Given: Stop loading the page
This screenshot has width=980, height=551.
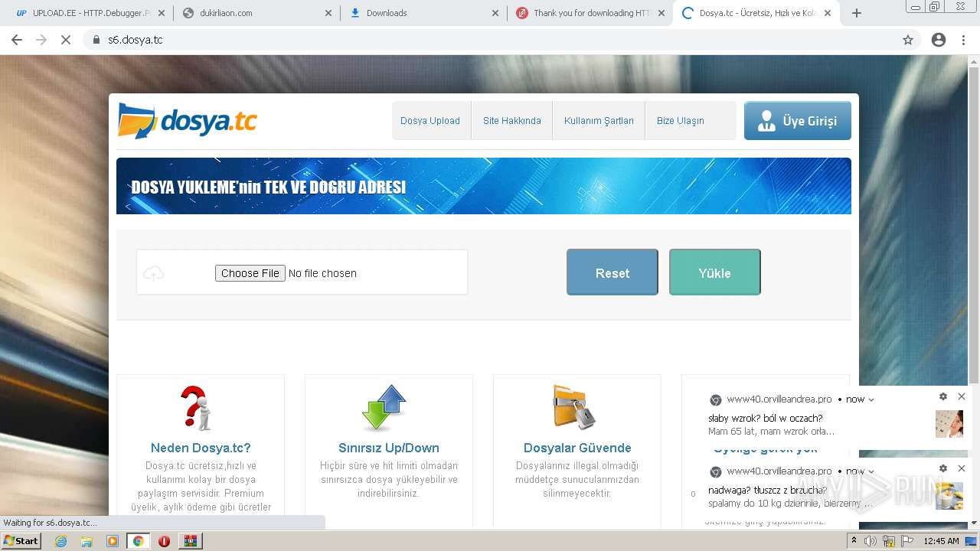Looking at the screenshot, I should click(66, 40).
